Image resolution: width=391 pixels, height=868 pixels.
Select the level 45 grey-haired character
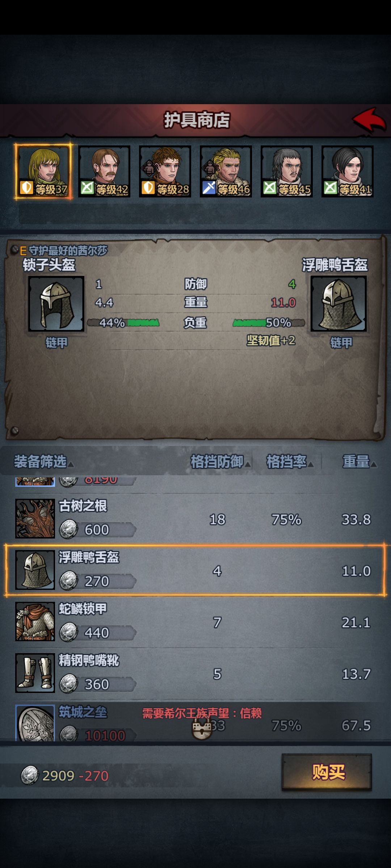coord(287,171)
